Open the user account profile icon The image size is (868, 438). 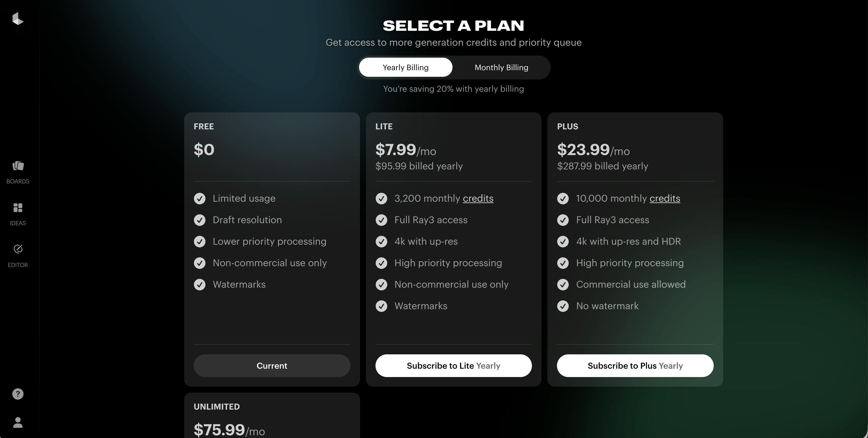tap(18, 422)
